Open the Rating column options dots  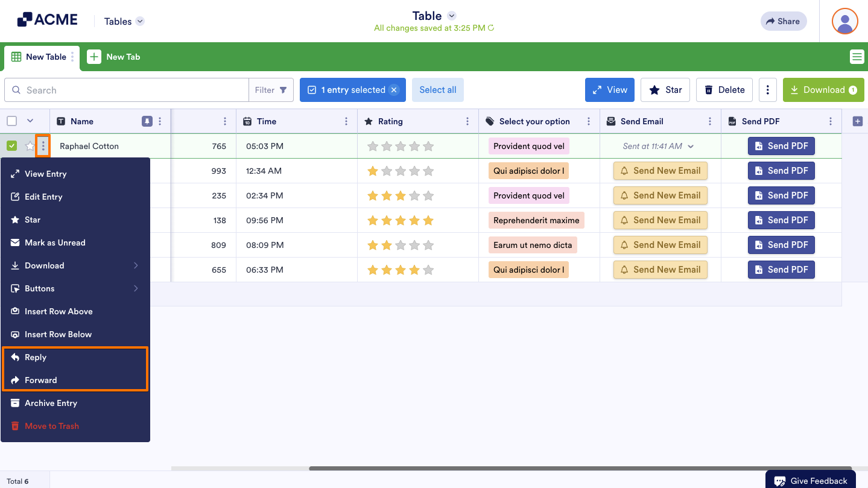point(467,121)
